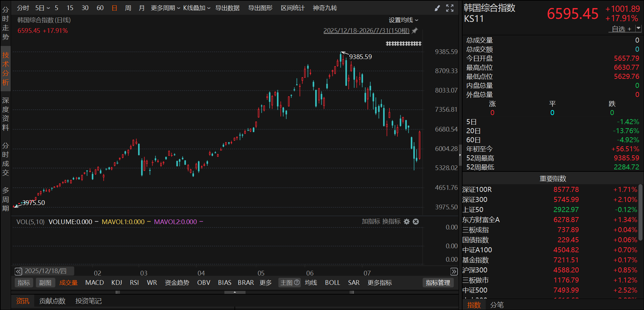Click 换指标 to change indicator
644x310 pixels.
pyautogui.click(x=391, y=221)
